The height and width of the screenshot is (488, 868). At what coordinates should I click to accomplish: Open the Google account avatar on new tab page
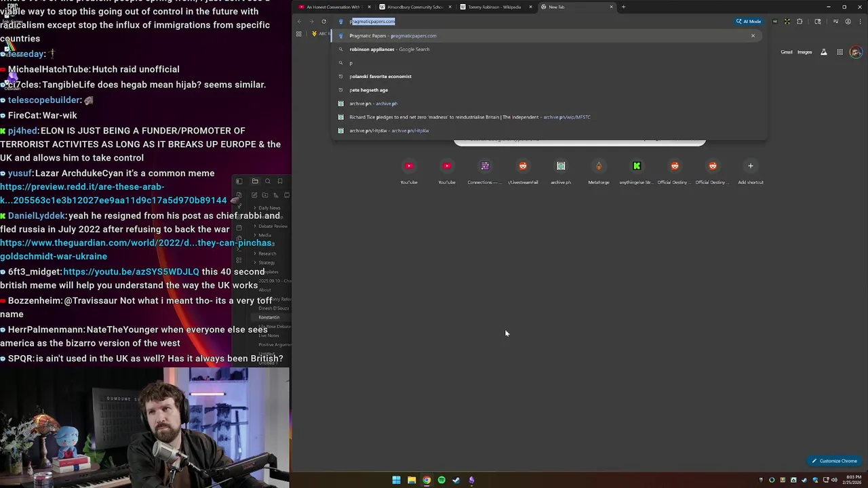856,52
